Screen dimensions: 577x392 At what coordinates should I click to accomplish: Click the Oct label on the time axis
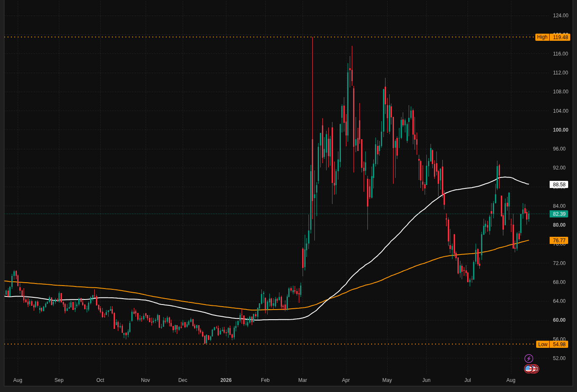tap(100, 380)
